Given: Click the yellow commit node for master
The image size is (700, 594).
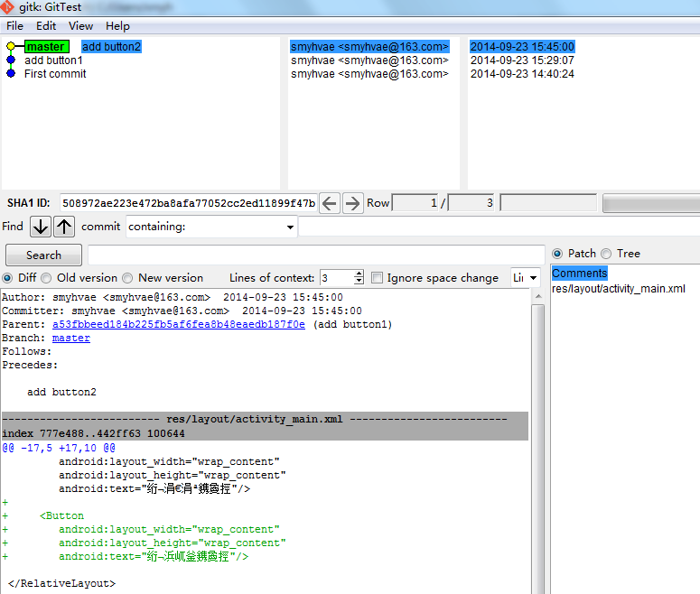Looking at the screenshot, I should pyautogui.click(x=11, y=46).
